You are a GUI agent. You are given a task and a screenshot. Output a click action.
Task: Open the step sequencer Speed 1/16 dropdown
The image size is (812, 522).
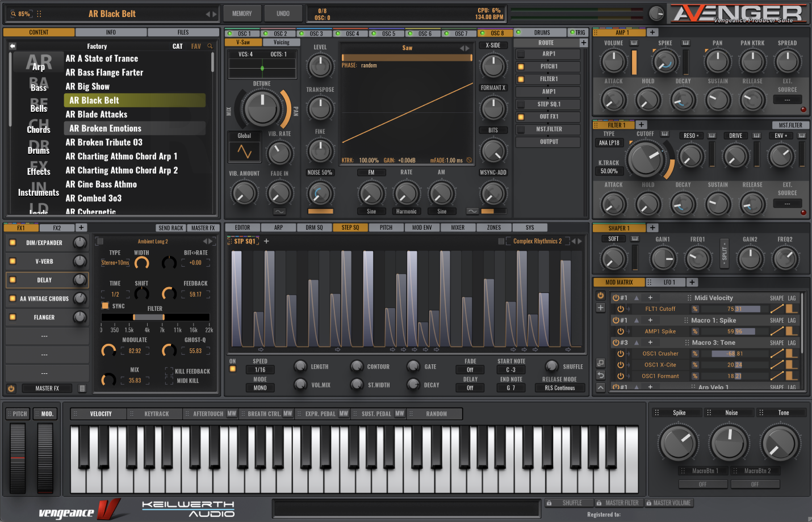pyautogui.click(x=260, y=370)
